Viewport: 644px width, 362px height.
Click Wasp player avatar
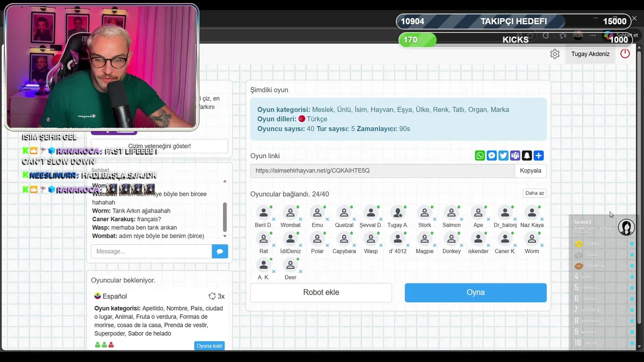pyautogui.click(x=371, y=239)
